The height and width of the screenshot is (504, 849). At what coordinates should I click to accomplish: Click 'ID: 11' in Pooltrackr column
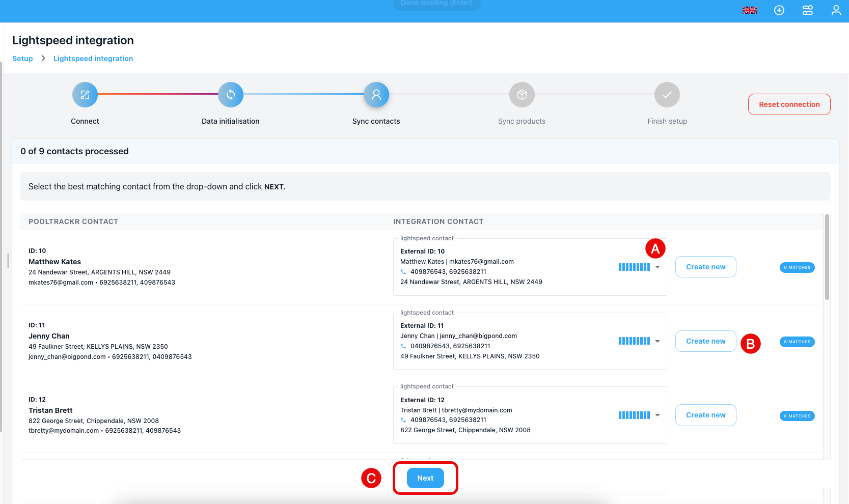37,325
